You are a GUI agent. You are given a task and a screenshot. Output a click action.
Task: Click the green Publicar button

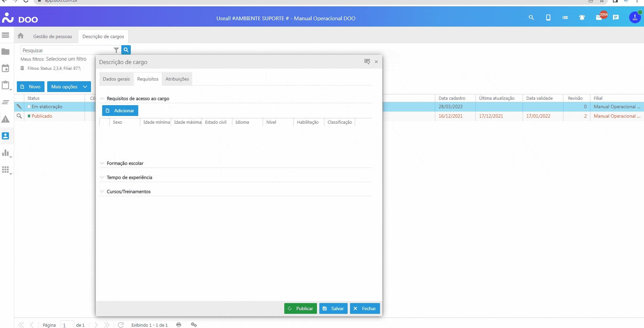pyautogui.click(x=300, y=308)
